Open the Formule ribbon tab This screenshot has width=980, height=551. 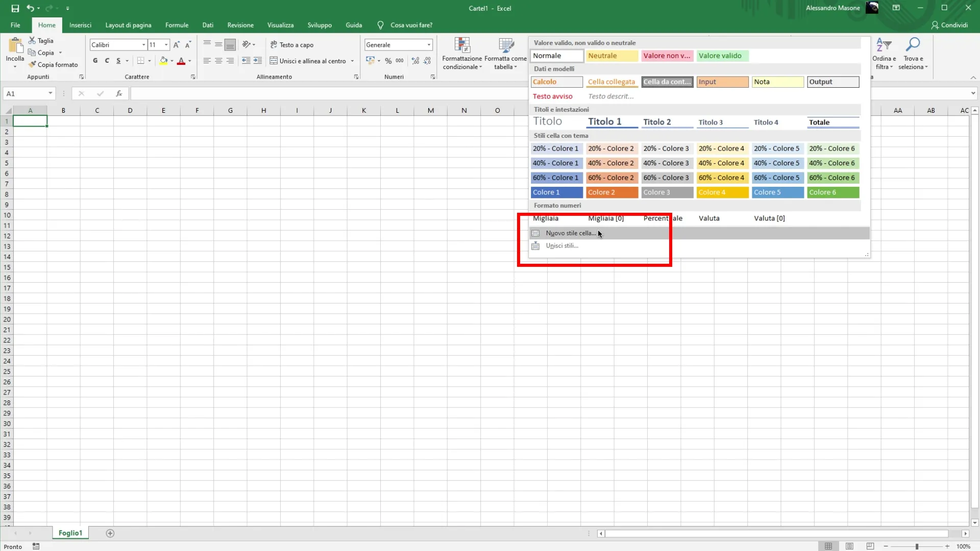(177, 25)
